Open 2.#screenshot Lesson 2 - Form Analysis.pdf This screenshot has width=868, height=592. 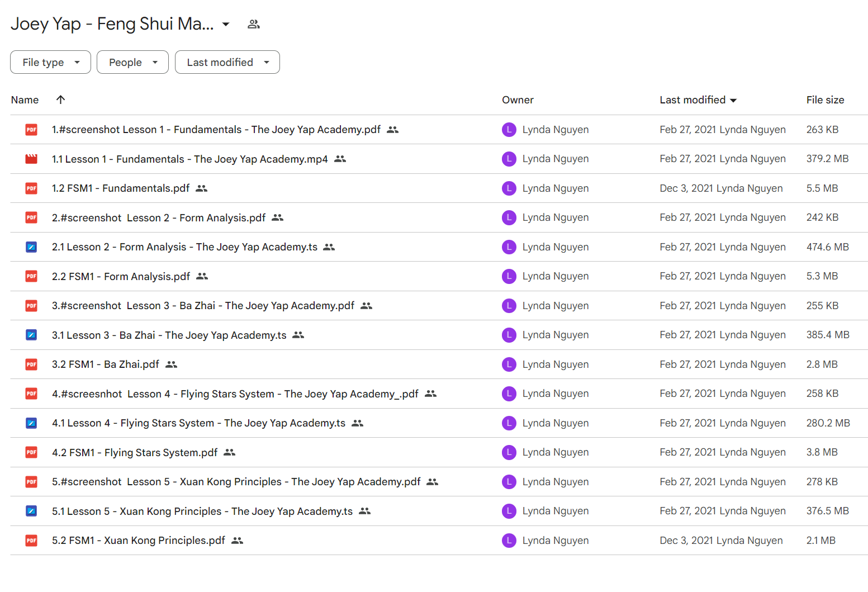click(159, 217)
